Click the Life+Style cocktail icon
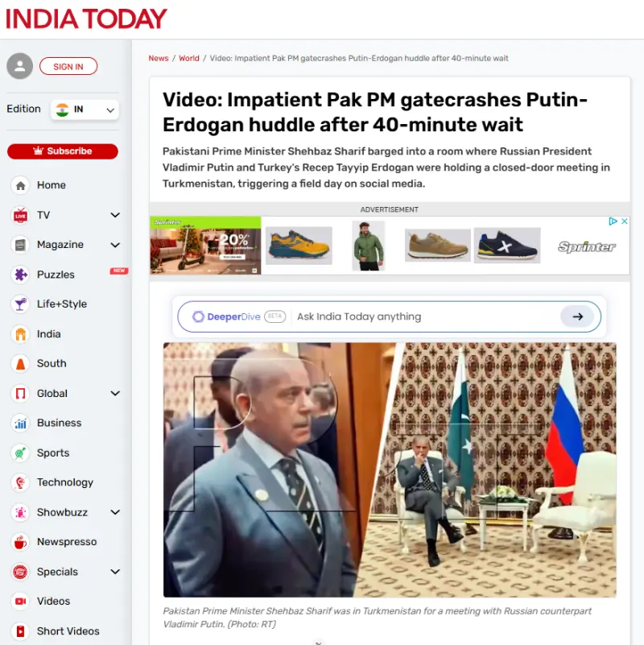Image resolution: width=644 pixels, height=645 pixels. tap(20, 304)
